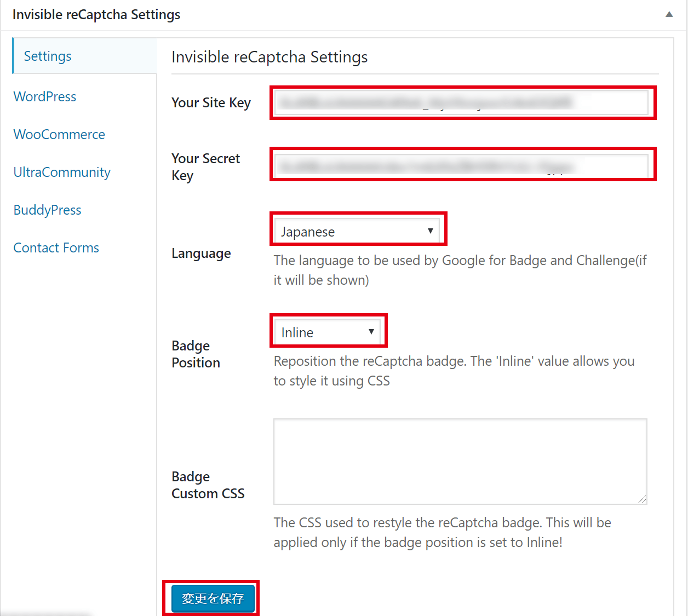Switch to the WooCommerce tab
This screenshot has height=616, width=688.
[x=59, y=135]
